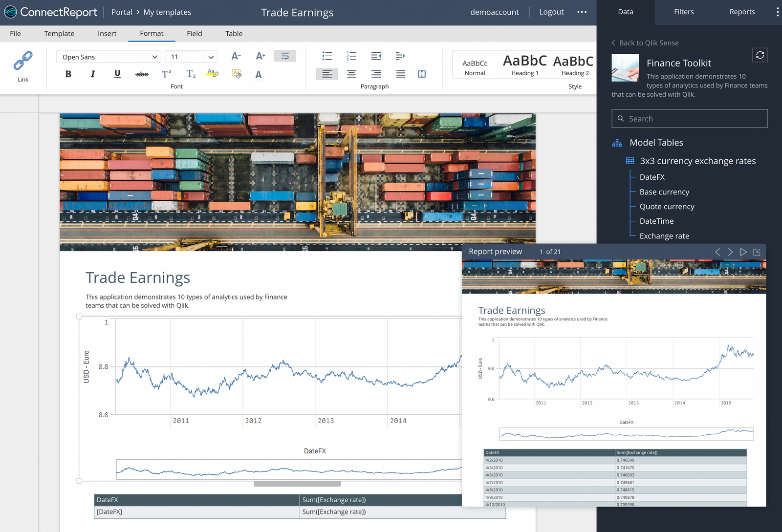Apply numbered list formatting

coord(351,56)
